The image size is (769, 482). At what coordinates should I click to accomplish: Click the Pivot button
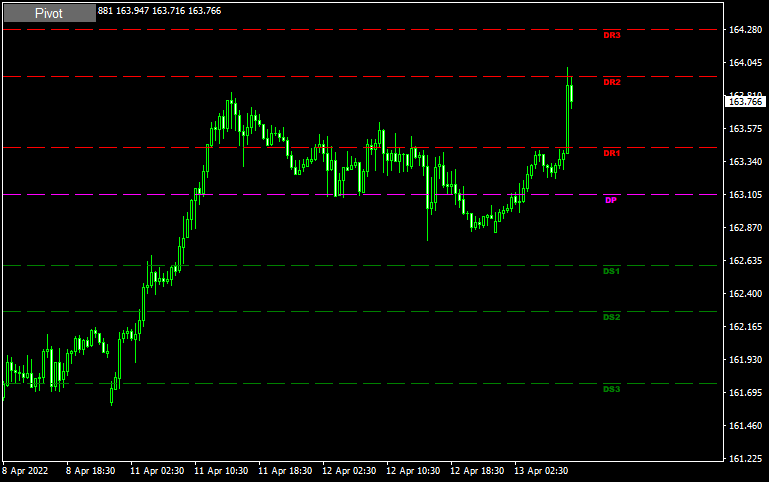tap(49, 13)
